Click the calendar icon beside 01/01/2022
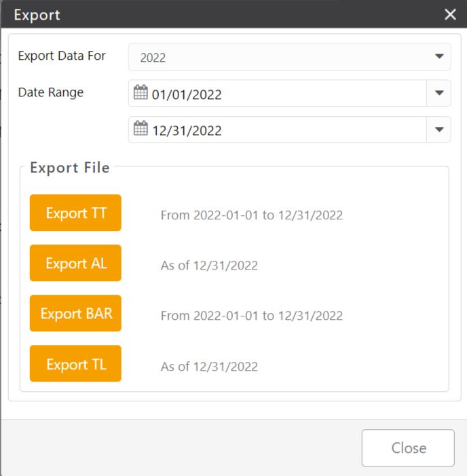467x476 pixels. coord(141,94)
